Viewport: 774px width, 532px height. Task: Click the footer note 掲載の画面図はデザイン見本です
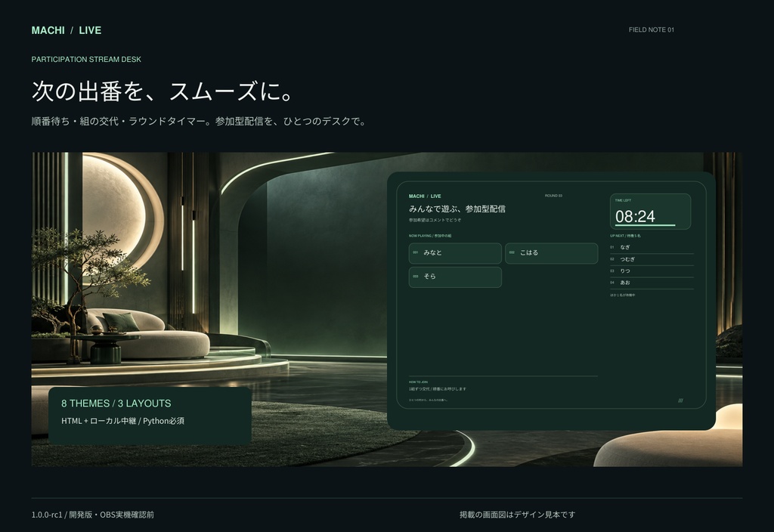[517, 515]
